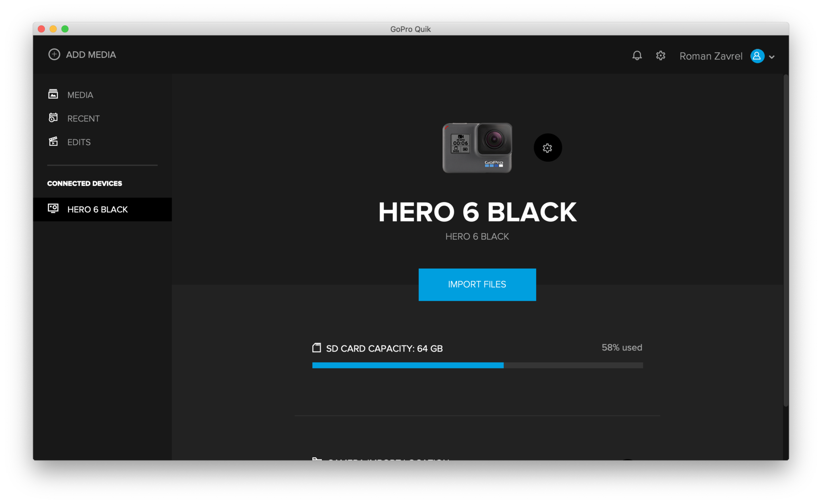Screen dimensions: 822x504
Task: Switch to the Edits view
Action: pos(79,142)
